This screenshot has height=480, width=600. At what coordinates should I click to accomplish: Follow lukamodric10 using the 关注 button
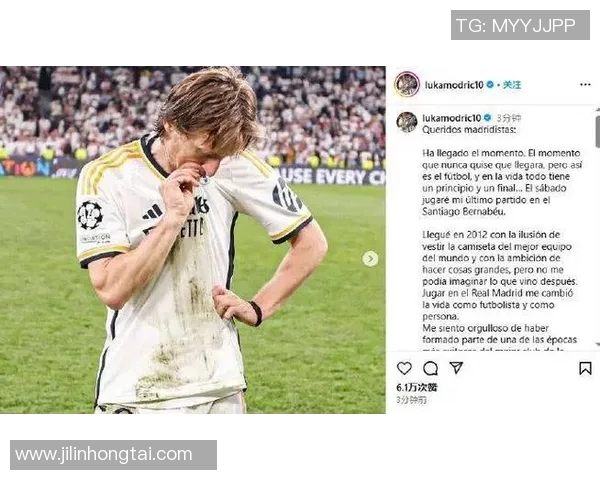[x=512, y=85]
